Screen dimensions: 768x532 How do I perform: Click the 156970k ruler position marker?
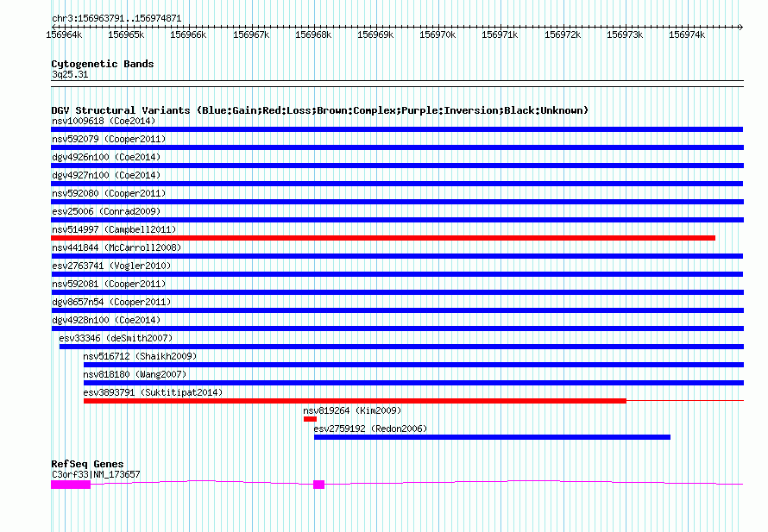pyautogui.click(x=437, y=34)
